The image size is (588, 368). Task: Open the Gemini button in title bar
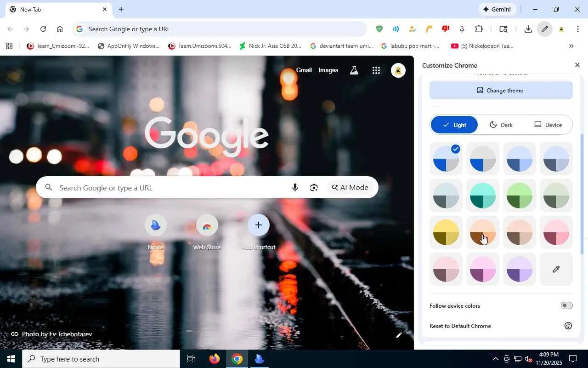click(498, 9)
